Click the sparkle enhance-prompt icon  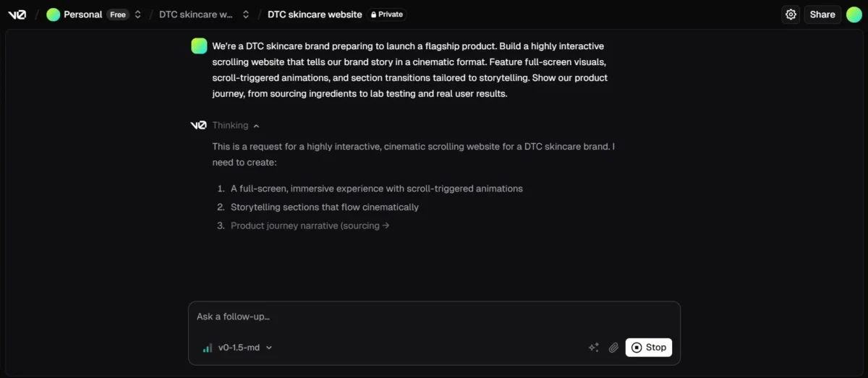(x=593, y=348)
